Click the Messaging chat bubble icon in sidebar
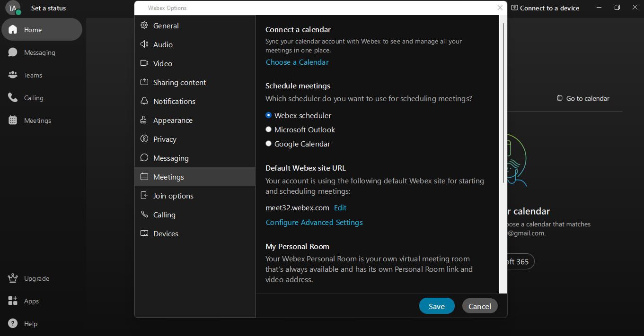This screenshot has width=644, height=336. (13, 52)
